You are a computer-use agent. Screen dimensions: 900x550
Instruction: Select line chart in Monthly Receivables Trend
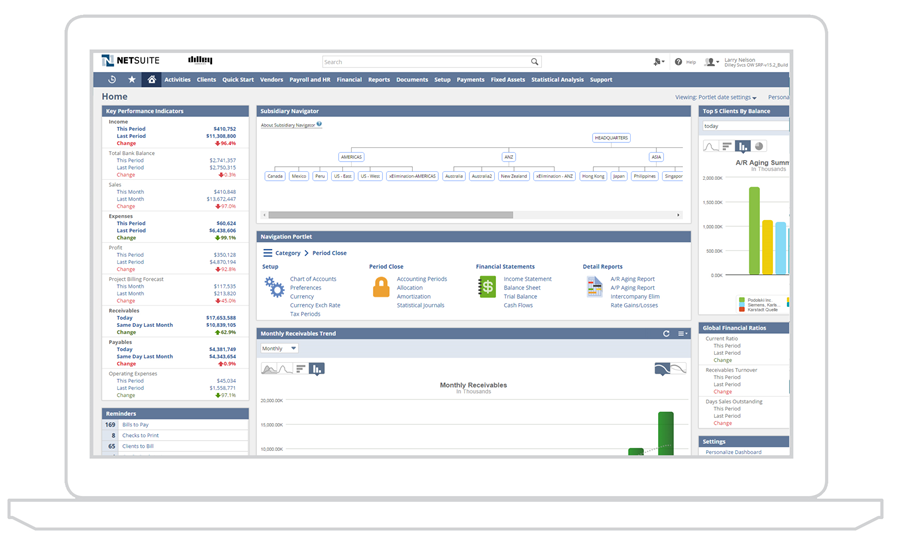tap(285, 369)
